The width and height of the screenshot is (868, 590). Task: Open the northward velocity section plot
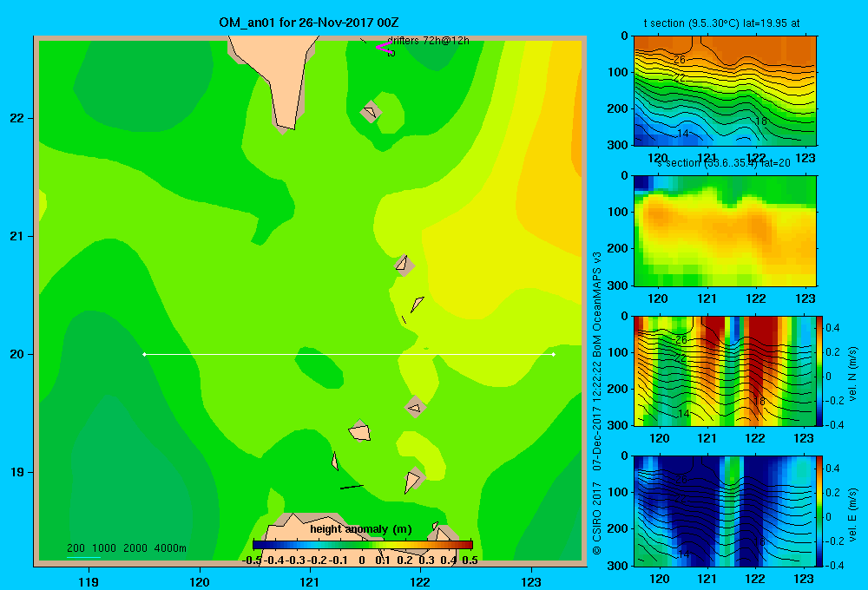tap(725, 370)
